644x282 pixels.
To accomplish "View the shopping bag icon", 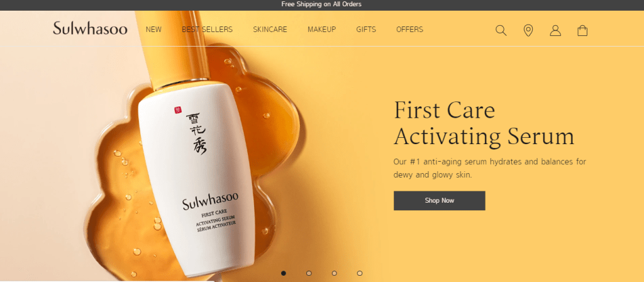I will [x=582, y=30].
